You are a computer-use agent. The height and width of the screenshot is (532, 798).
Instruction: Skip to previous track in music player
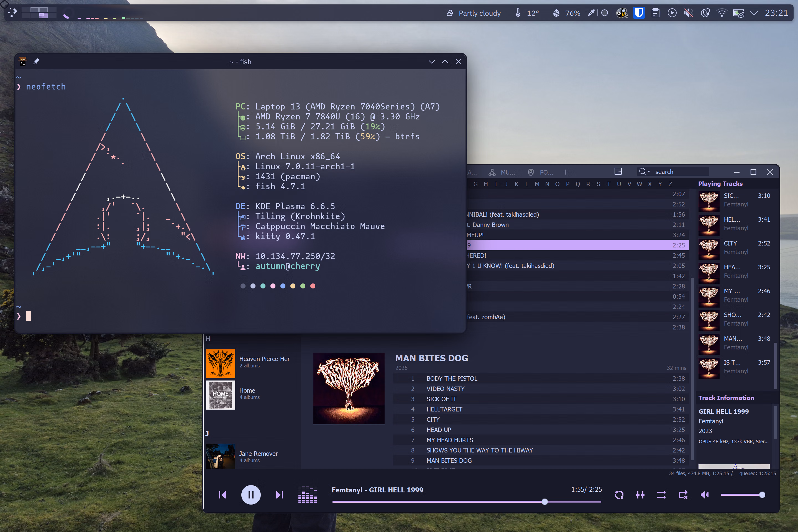pos(222,495)
